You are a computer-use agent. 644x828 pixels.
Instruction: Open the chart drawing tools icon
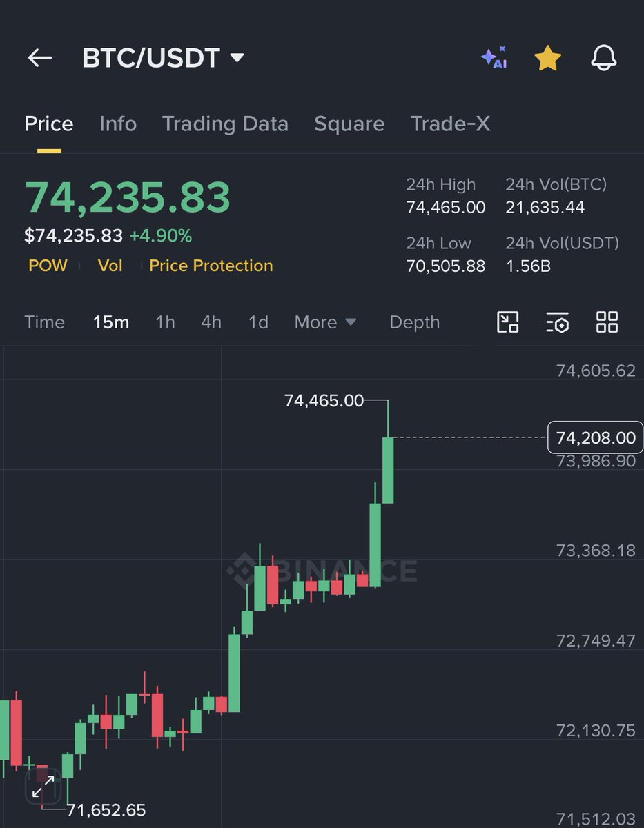[508, 322]
